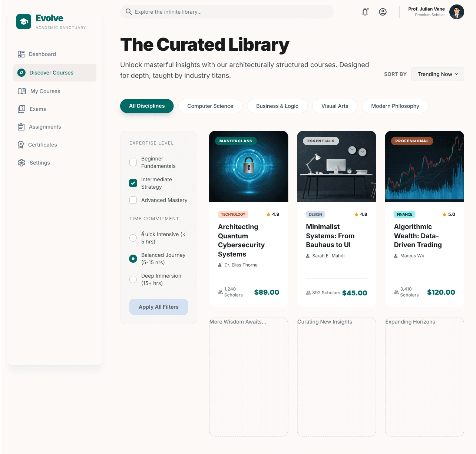The image size is (476, 454).
Task: Click the Dashboard grid icon in sidebar
Action: point(21,54)
